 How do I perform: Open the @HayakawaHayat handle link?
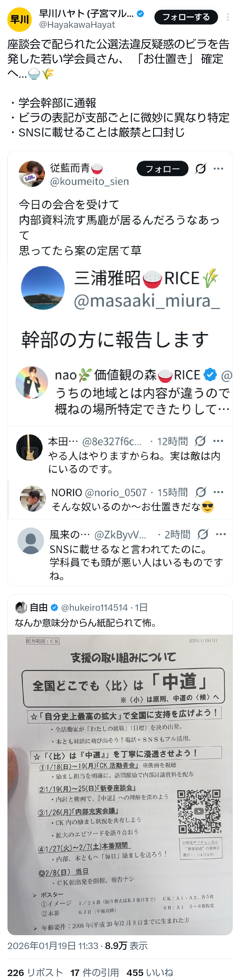(77, 25)
